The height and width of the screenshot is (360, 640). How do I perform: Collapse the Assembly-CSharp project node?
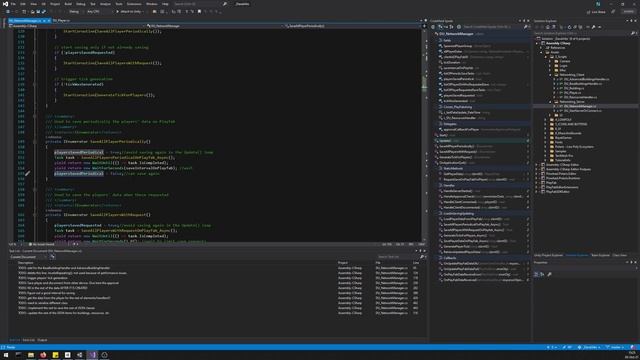537,43
